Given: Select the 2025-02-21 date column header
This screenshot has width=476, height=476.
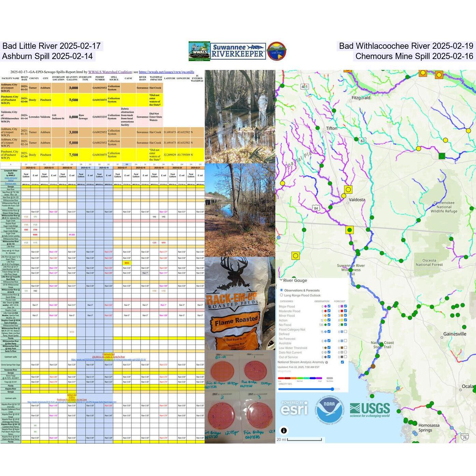Looking at the screenshot, I should 196,168.
